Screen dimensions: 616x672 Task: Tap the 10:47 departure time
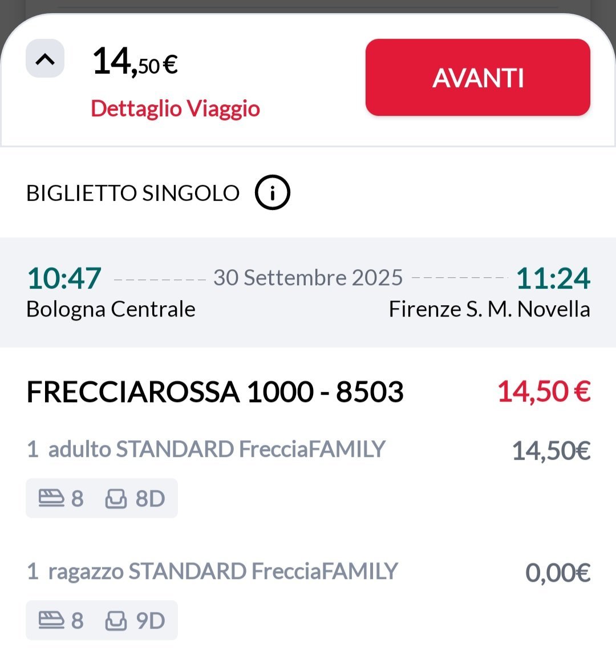click(64, 278)
